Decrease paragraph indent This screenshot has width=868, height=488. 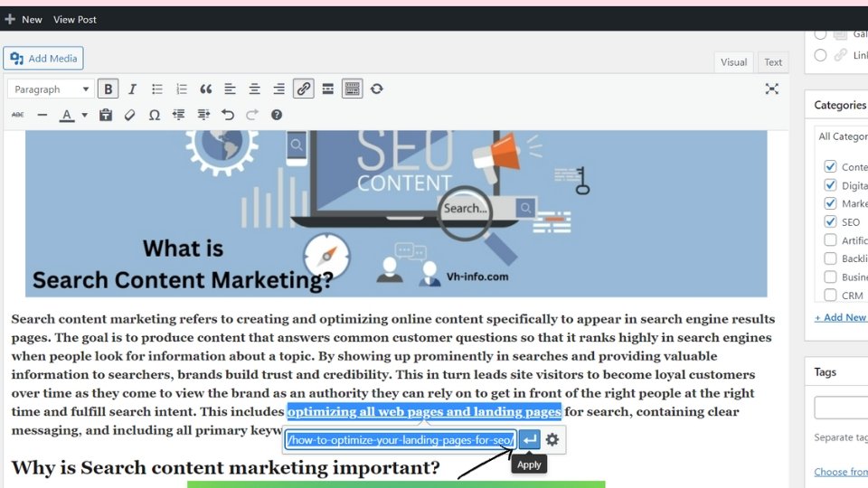[178, 115]
